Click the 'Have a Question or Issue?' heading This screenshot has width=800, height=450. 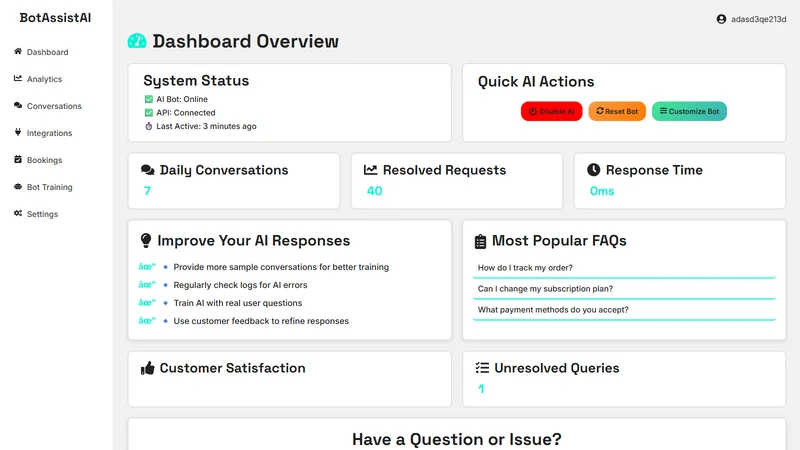(x=457, y=439)
